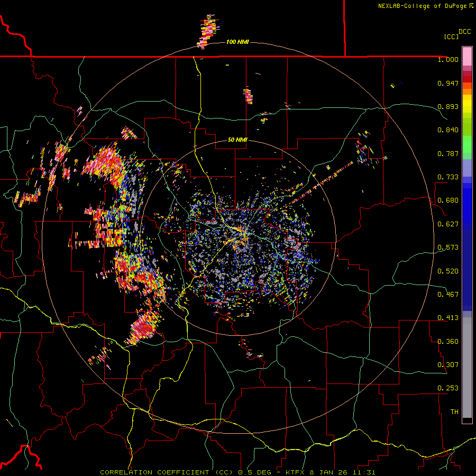The height and width of the screenshot is (476, 476).
Task: Select the 0.520 scale value
Action: (448, 271)
